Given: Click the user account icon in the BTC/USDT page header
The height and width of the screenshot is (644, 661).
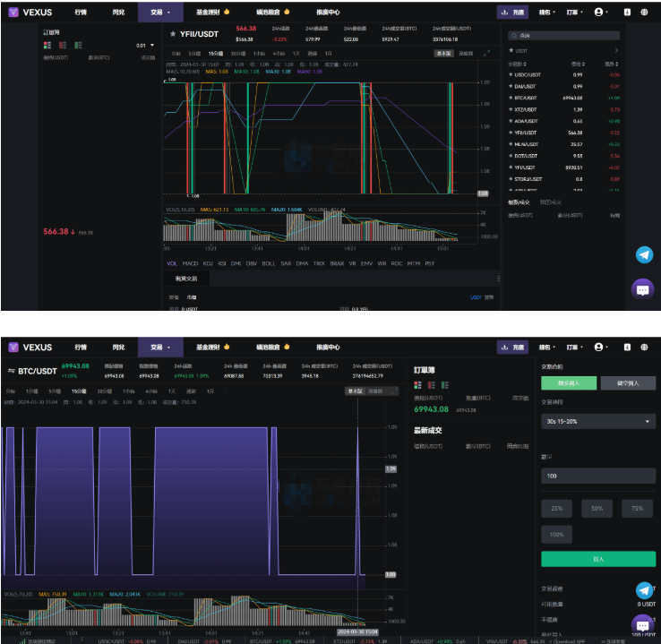Looking at the screenshot, I should point(600,347).
